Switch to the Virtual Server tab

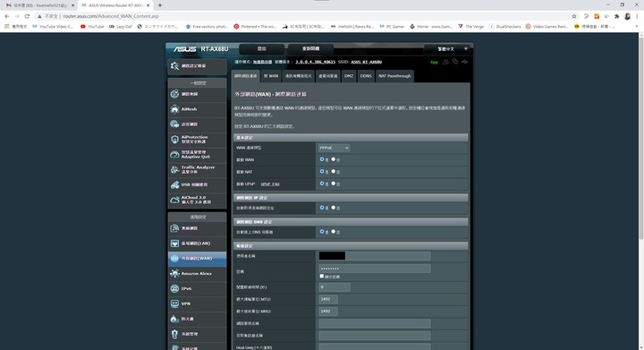(327, 76)
